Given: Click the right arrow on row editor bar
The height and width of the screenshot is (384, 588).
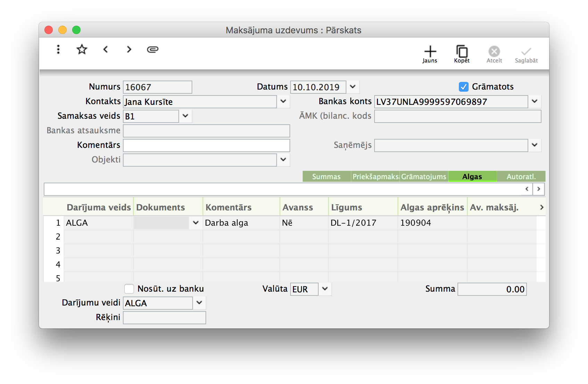Looking at the screenshot, I should (x=538, y=189).
